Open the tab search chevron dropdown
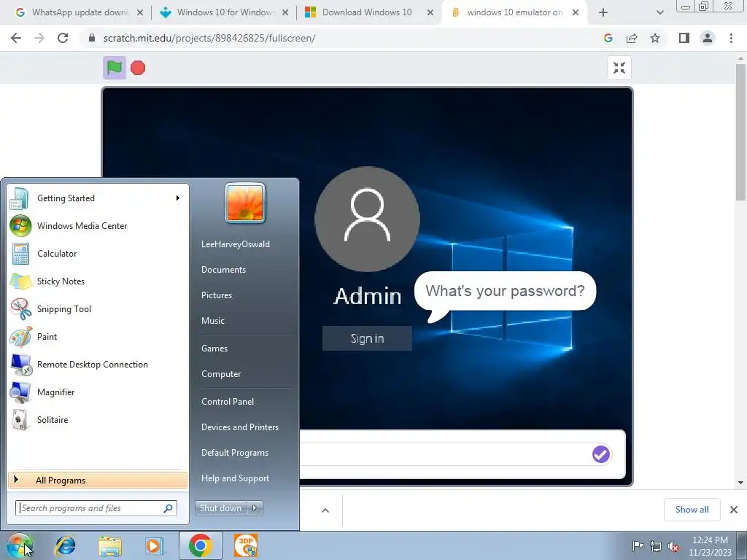Viewport: 747px width, 560px height. (x=659, y=12)
